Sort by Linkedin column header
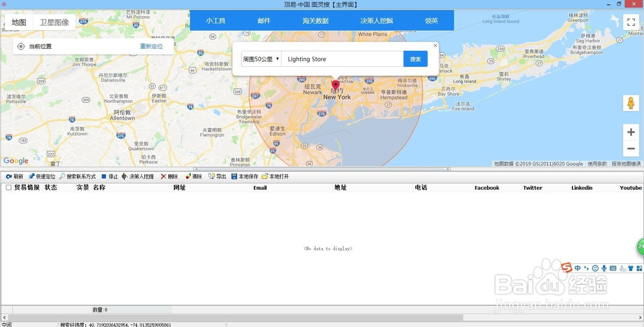Image resolution: width=644 pixels, height=327 pixels. [x=582, y=187]
